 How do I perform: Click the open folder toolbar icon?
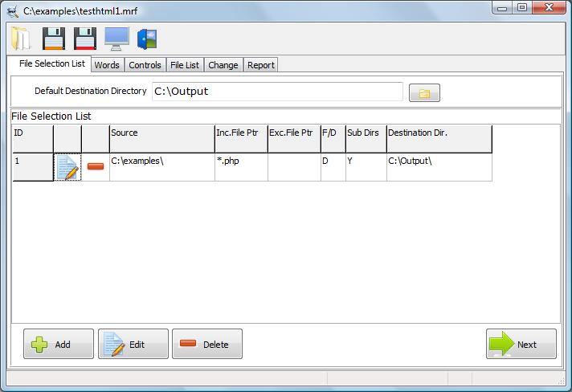[x=21, y=39]
